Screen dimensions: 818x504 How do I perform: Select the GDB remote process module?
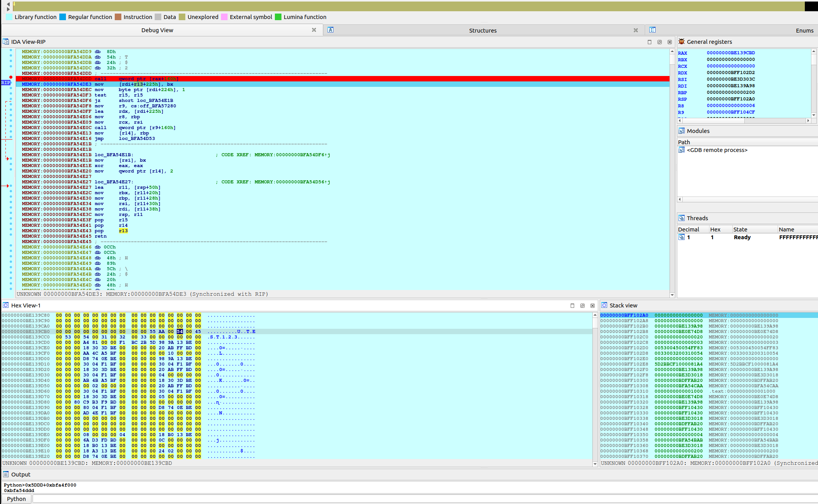pyautogui.click(x=717, y=150)
